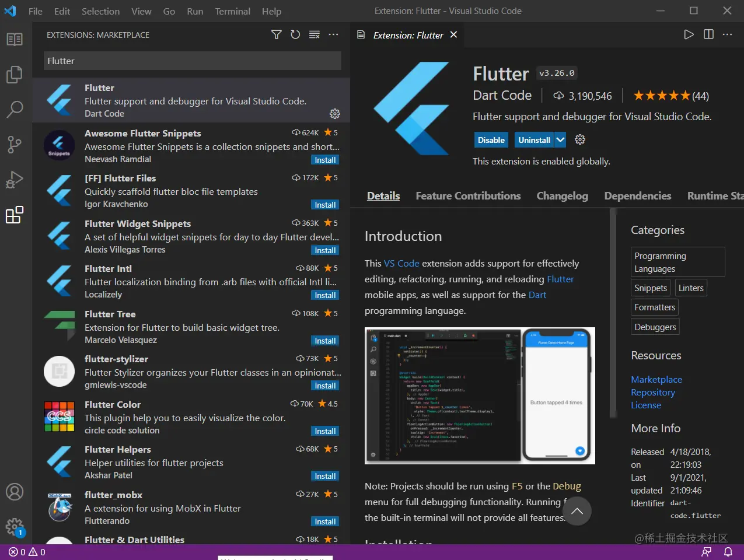The width and height of the screenshot is (744, 560).
Task: Open the Accounts menu icon
Action: (15, 492)
